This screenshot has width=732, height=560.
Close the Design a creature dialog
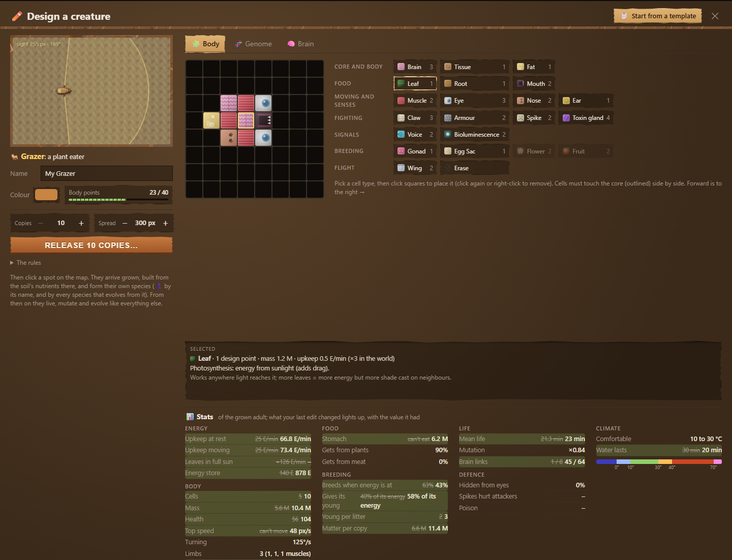coord(715,16)
